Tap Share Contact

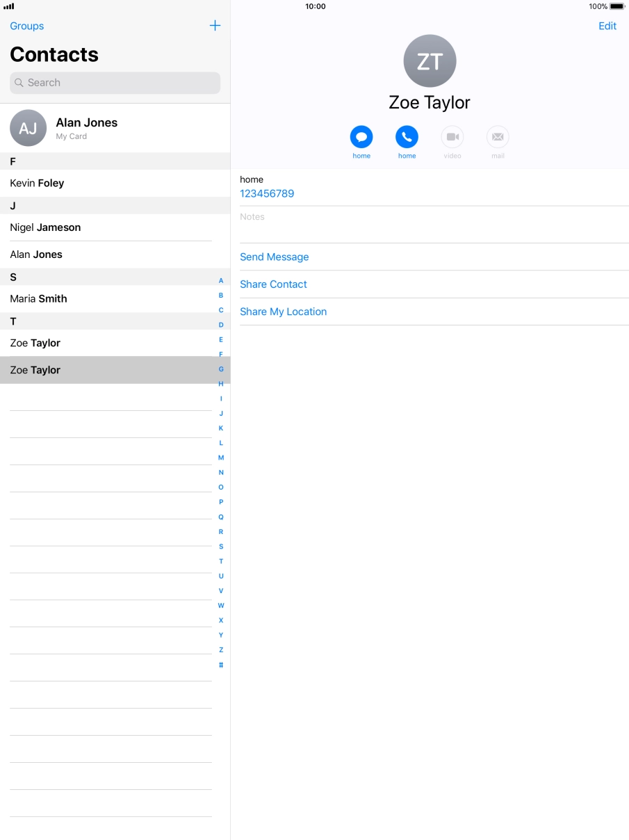(273, 284)
